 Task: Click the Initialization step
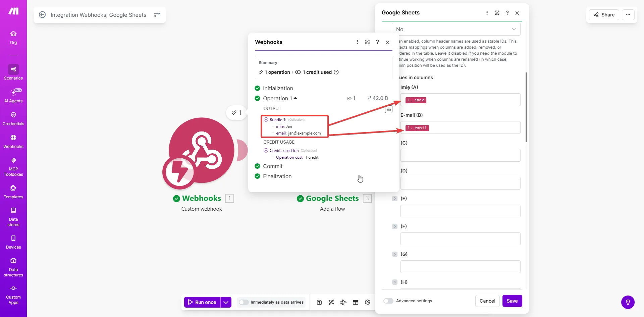278,88
